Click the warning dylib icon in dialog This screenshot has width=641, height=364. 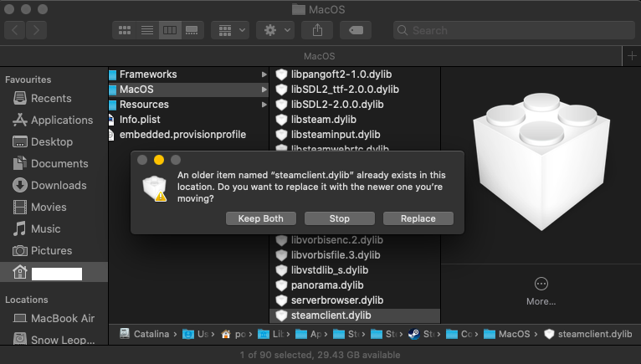coord(155,188)
